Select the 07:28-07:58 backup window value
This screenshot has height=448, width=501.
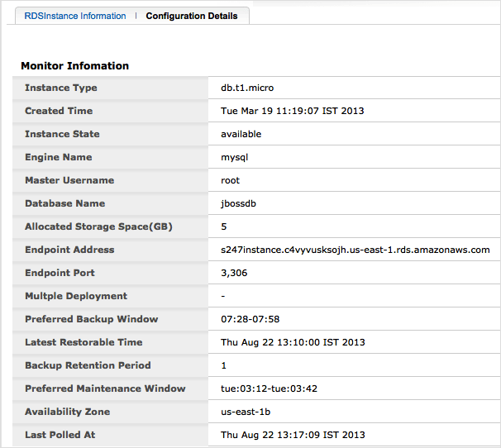coord(247,319)
